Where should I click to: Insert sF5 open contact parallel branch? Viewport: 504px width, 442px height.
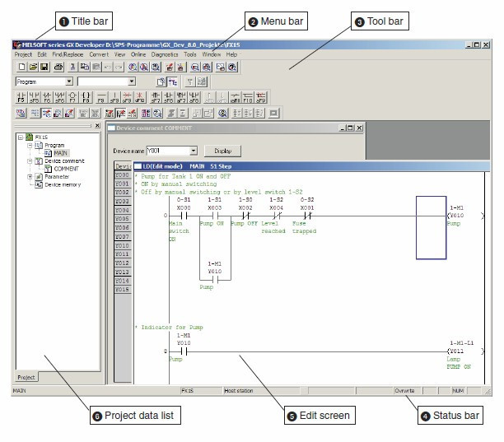tap(34, 97)
